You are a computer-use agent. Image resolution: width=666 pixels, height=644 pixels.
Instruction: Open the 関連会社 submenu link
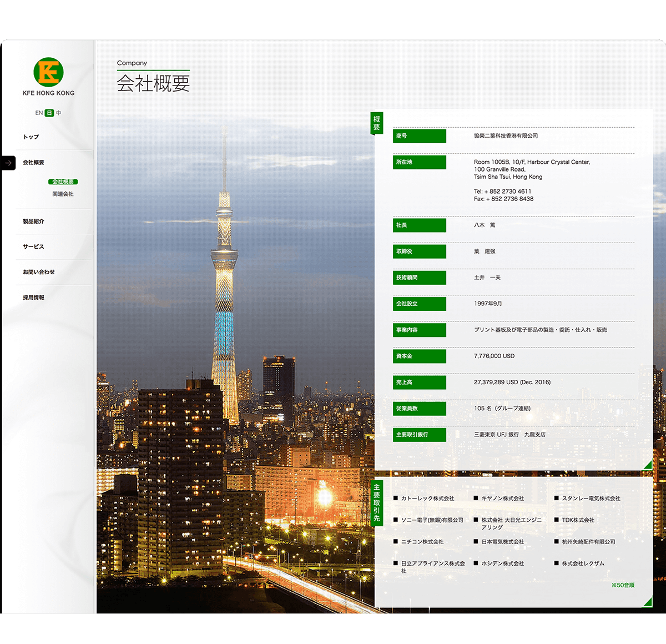pos(63,194)
